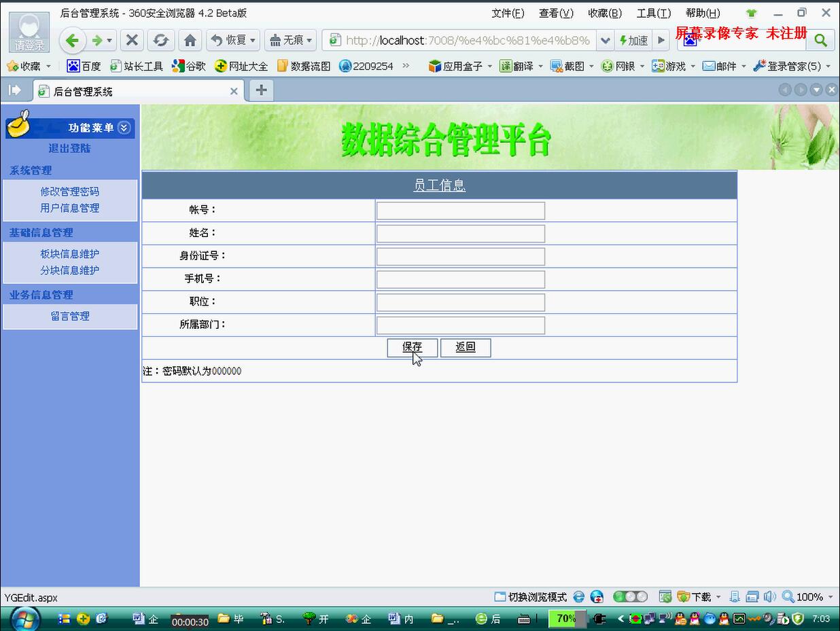Viewport: 840px width, 631px height.
Task: Click the 职位 input field
Action: pyautogui.click(x=461, y=302)
